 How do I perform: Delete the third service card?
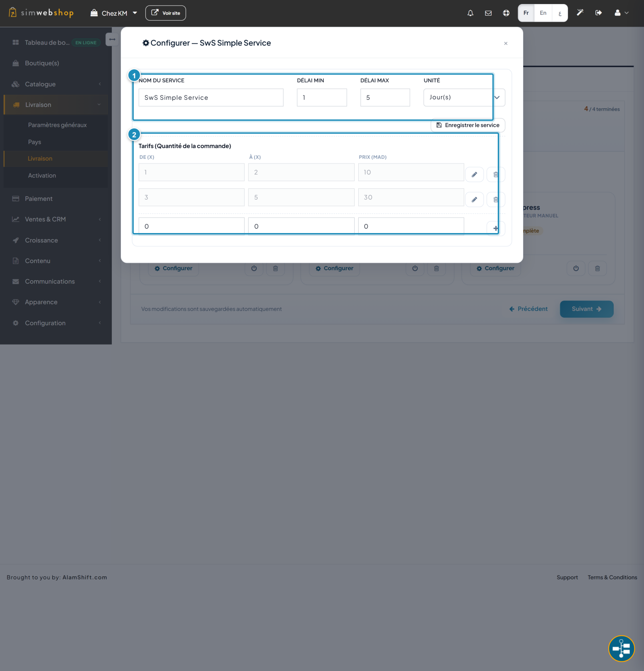point(597,268)
